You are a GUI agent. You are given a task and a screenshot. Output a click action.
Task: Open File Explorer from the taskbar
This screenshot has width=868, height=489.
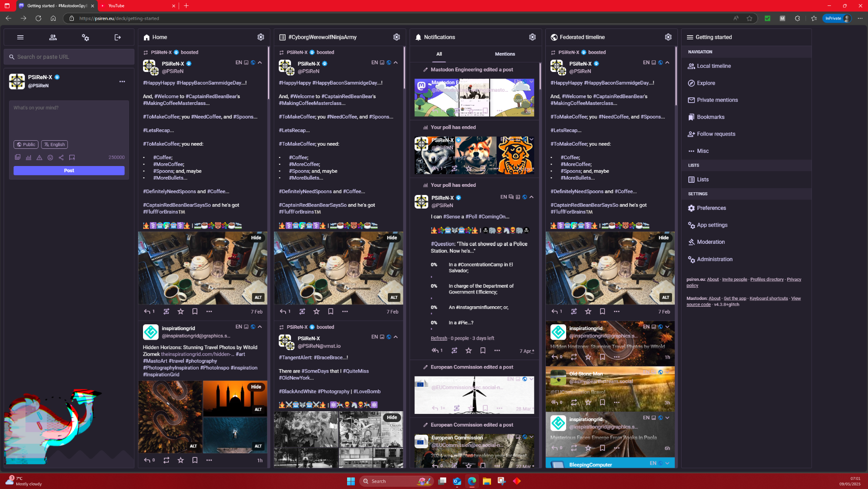pyautogui.click(x=487, y=481)
